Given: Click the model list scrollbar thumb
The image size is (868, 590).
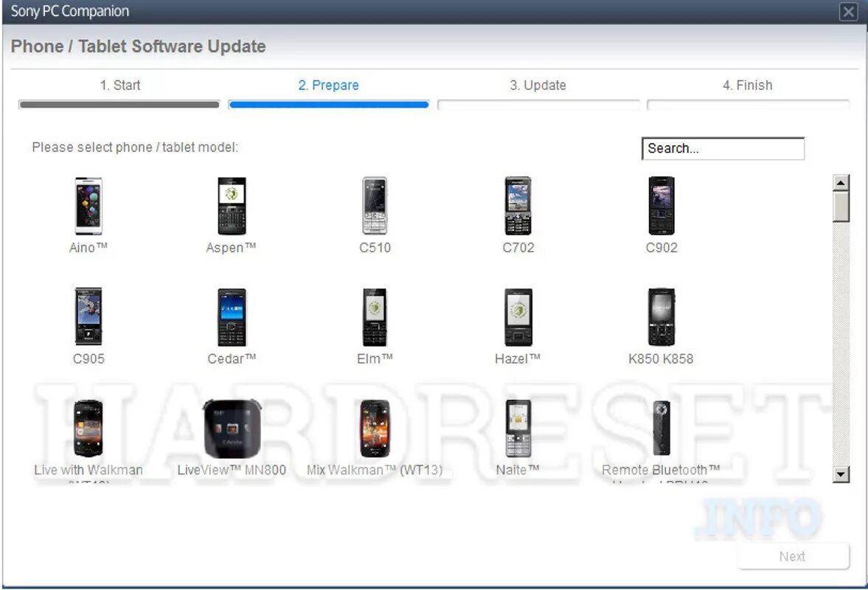Looking at the screenshot, I should tap(841, 206).
